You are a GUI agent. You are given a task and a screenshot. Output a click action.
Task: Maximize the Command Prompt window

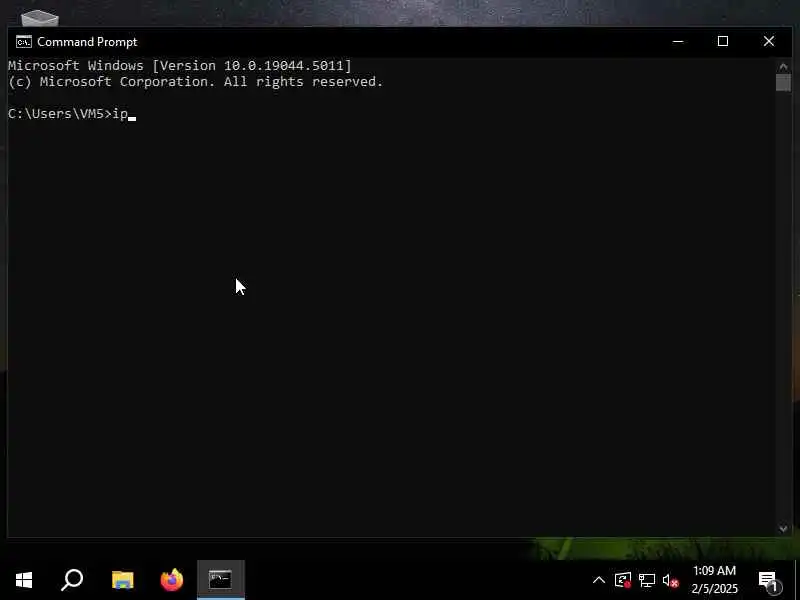(x=723, y=41)
